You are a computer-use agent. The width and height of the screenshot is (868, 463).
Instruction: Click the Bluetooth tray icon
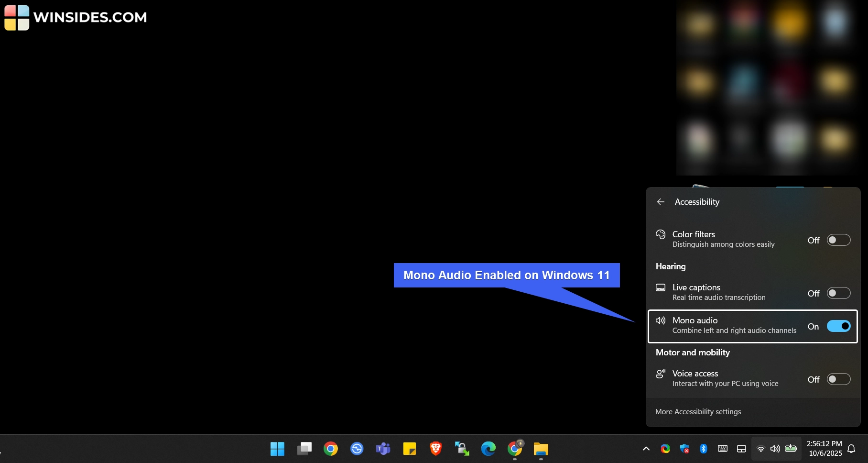coord(703,449)
